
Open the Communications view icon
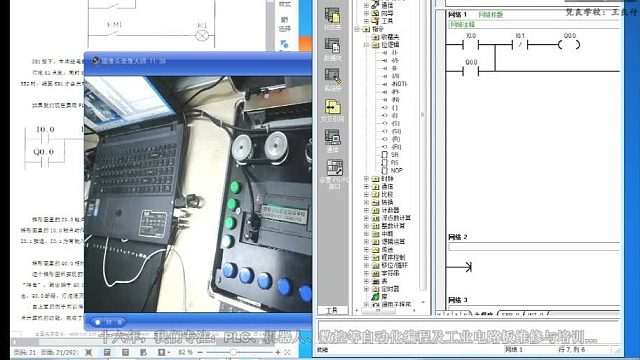(x=333, y=137)
